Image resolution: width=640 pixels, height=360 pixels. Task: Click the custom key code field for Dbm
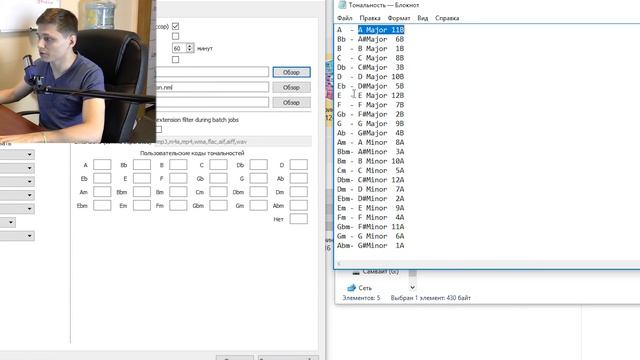258,192
